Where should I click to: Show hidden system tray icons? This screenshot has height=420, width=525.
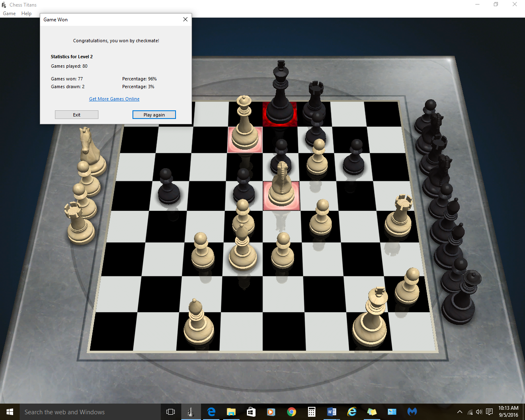click(460, 412)
